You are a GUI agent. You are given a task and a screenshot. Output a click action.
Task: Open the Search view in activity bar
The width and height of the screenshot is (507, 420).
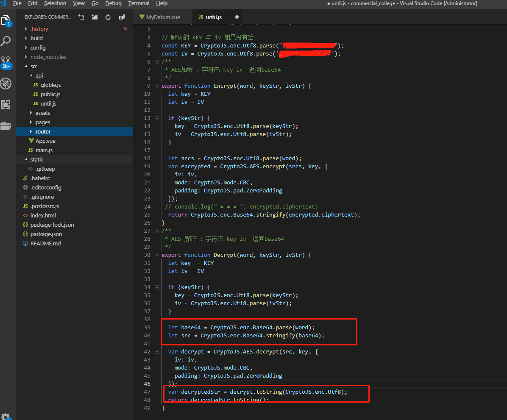coord(6,41)
